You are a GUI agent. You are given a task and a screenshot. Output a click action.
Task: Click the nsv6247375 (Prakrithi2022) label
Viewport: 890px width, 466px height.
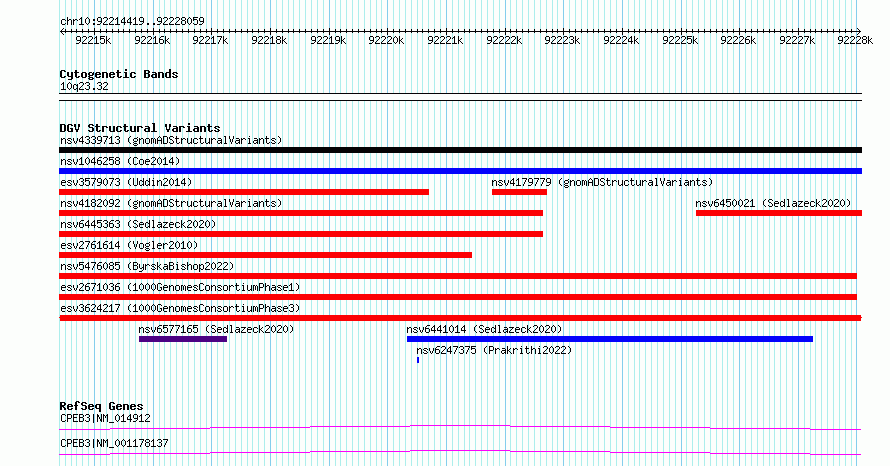click(x=494, y=350)
